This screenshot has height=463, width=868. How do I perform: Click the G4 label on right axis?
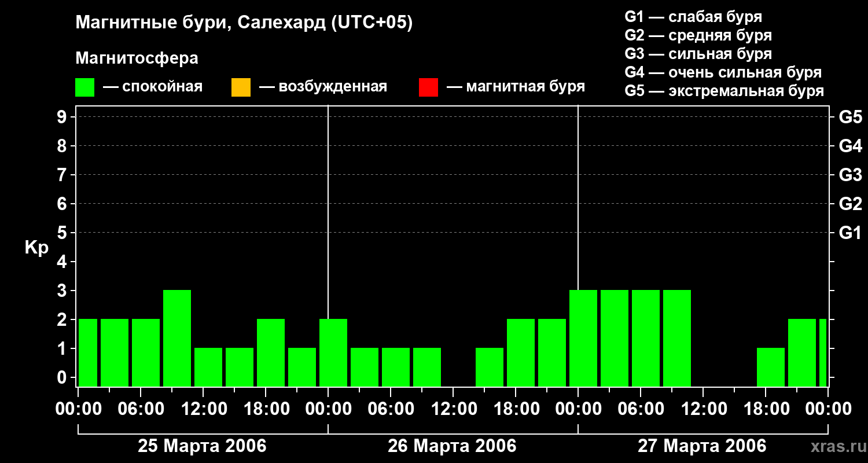pyautogui.click(x=850, y=146)
